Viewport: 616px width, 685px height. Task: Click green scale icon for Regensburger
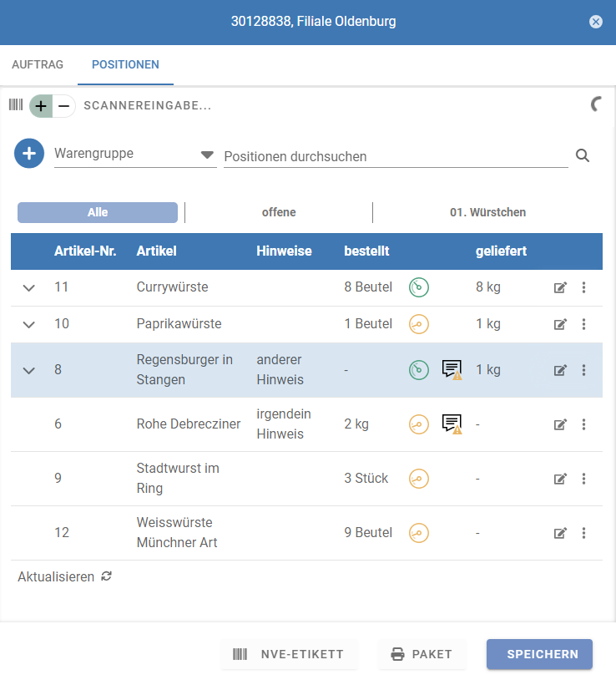419,370
